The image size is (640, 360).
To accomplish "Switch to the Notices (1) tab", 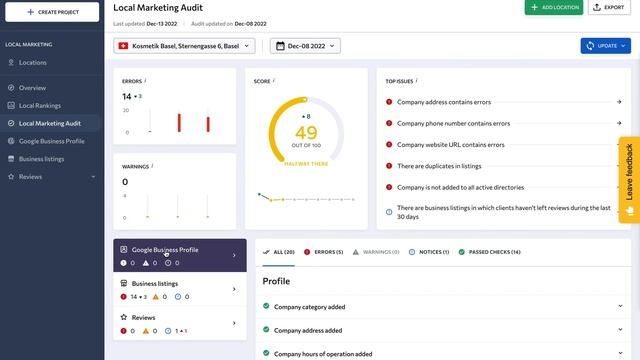I will [429, 252].
